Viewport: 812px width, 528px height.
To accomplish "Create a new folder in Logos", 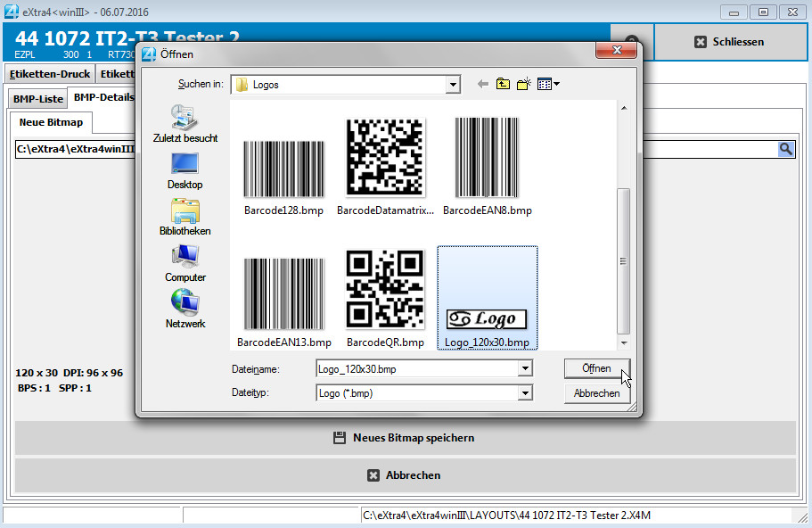I will pos(524,84).
